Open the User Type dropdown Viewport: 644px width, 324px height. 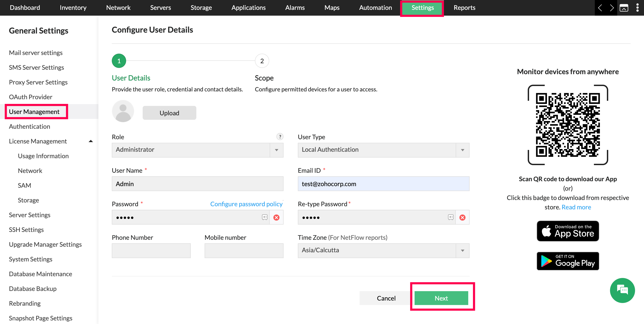383,150
